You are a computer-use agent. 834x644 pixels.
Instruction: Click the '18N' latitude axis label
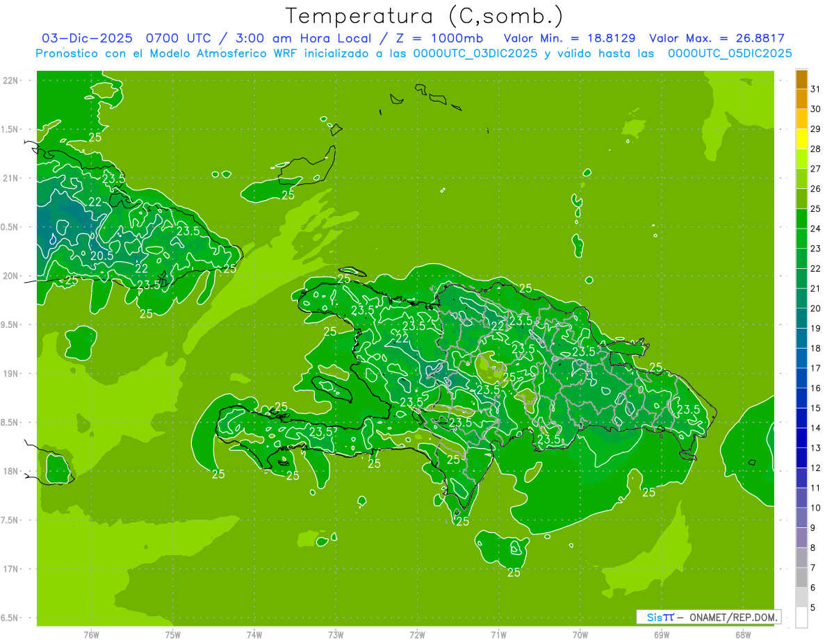pos(10,471)
